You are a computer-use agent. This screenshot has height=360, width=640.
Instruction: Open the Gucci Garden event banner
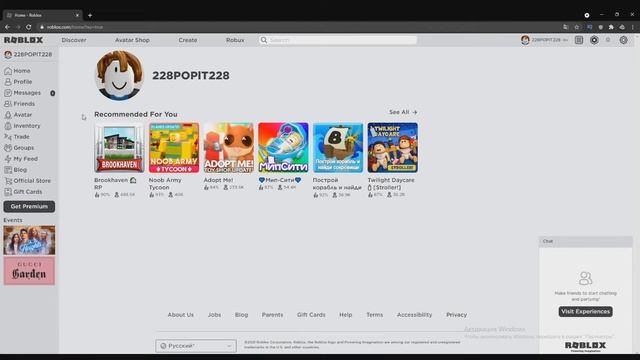(29, 271)
